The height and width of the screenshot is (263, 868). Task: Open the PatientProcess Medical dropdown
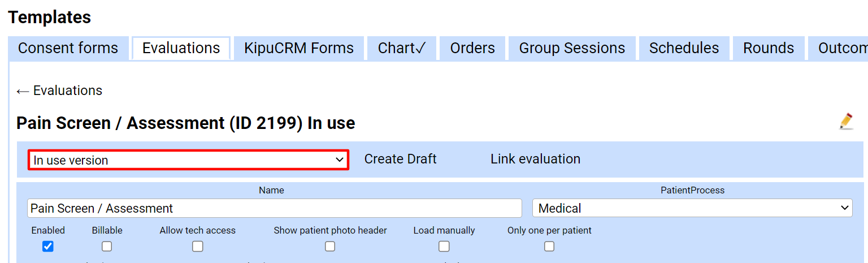coord(692,208)
